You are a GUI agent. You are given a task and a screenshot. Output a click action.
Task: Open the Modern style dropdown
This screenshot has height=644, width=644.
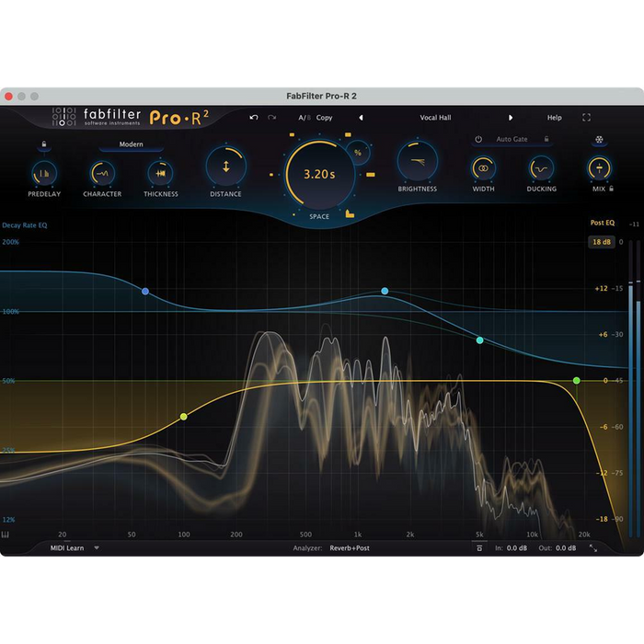pyautogui.click(x=131, y=144)
